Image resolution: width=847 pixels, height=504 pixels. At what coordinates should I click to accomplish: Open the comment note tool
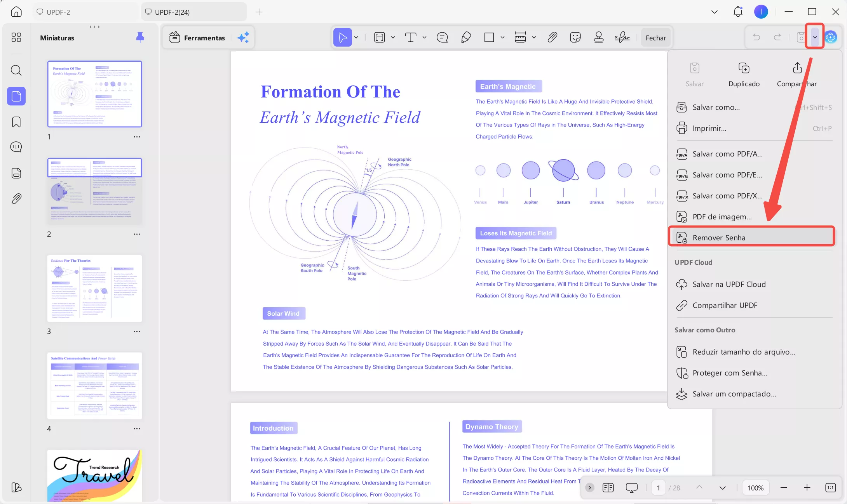coord(442,38)
